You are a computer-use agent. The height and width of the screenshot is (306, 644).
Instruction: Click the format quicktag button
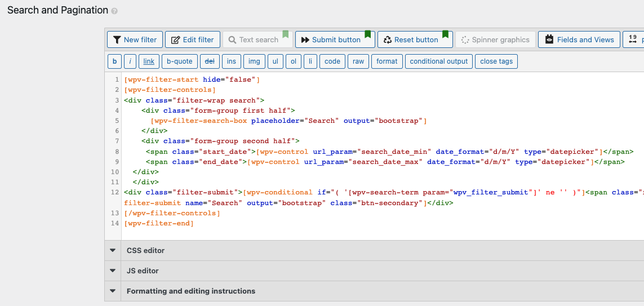pyautogui.click(x=387, y=61)
